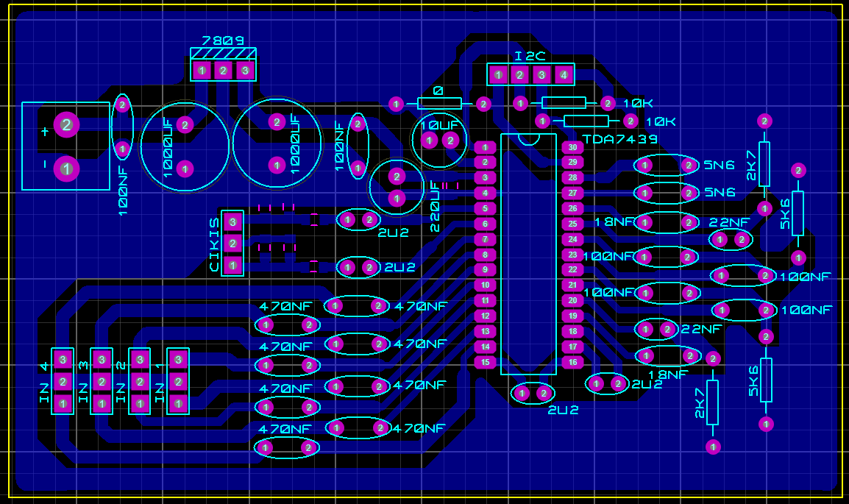
Task: Select pin 1 of the I2C header
Action: click(498, 74)
